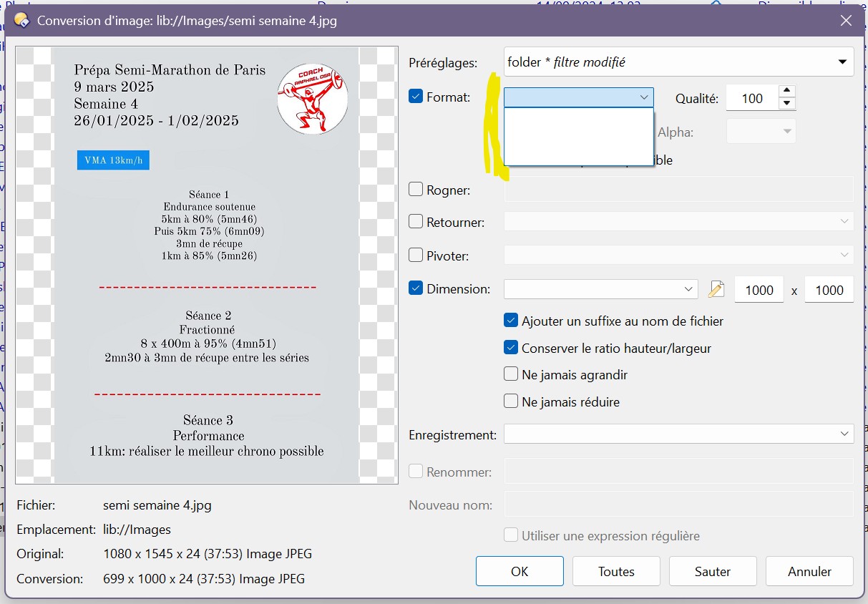Click the Coach logo in the preview
Screen dimensions: 868x604
[313, 99]
